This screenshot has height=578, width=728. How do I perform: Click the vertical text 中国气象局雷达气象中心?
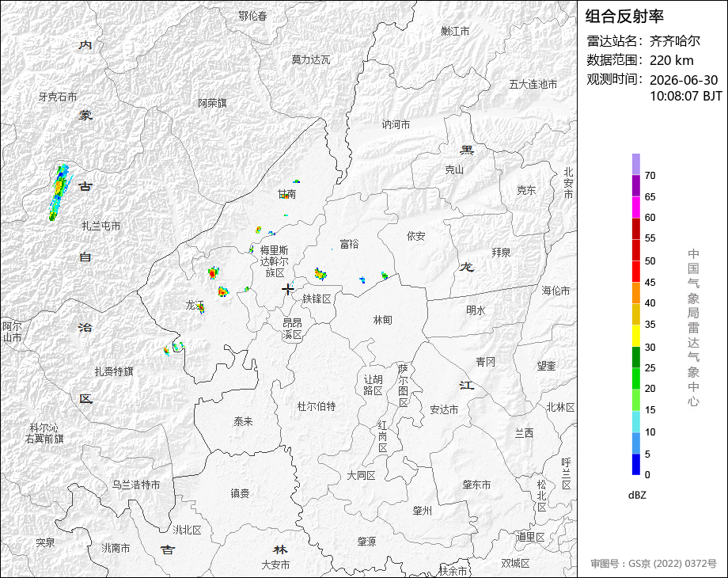693,328
